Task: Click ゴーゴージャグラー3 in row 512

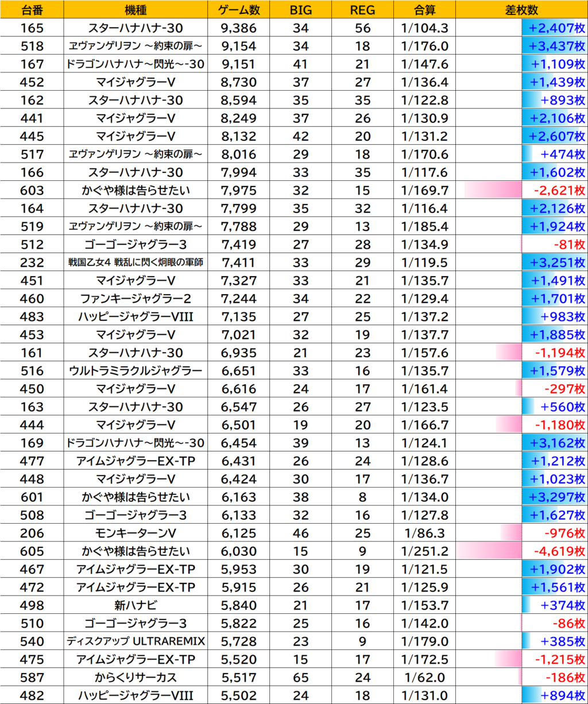Action: (136, 244)
